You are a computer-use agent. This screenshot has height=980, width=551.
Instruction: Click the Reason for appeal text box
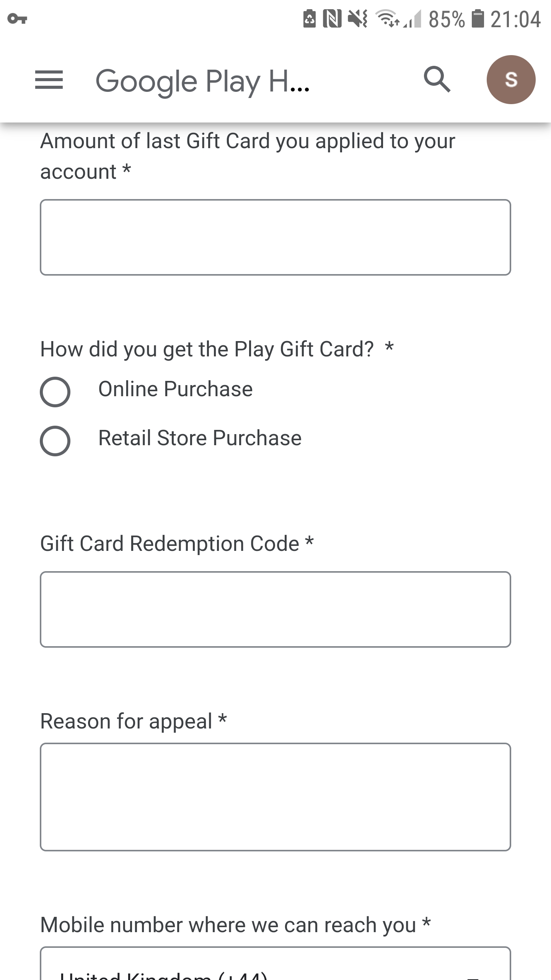[x=275, y=797]
